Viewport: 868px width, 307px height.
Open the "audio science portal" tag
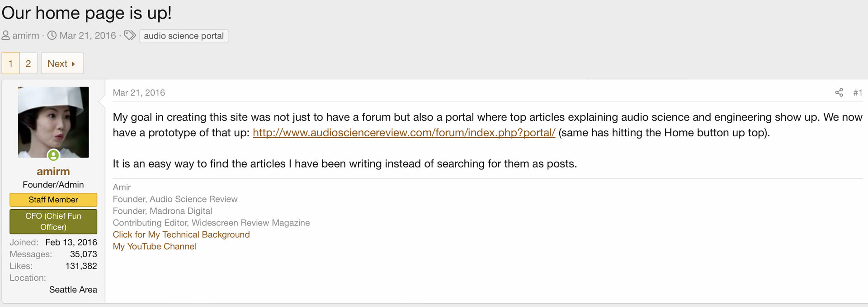coord(184,36)
